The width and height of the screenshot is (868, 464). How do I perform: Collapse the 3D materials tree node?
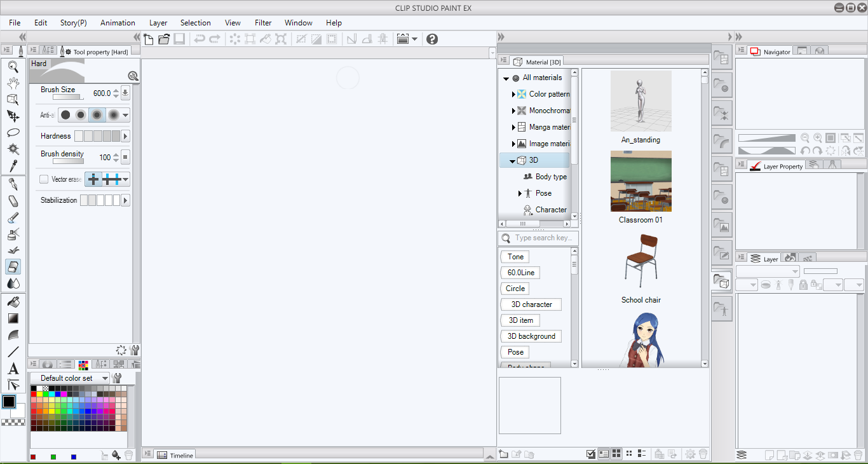(x=512, y=161)
